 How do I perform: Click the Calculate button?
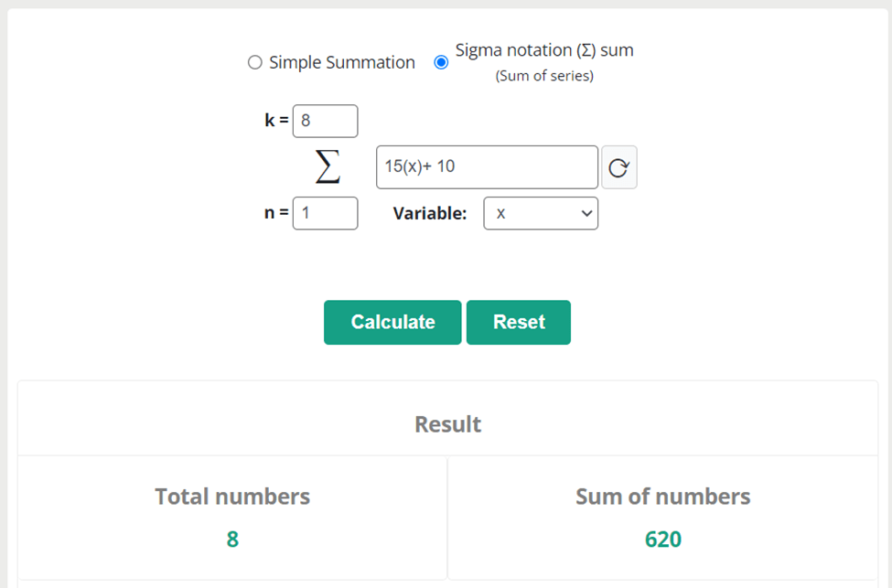coord(392,323)
